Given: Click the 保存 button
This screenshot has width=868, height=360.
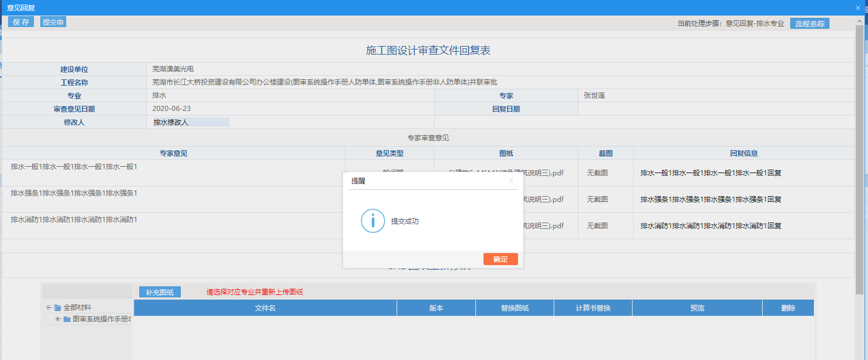Looking at the screenshot, I should pyautogui.click(x=21, y=22).
